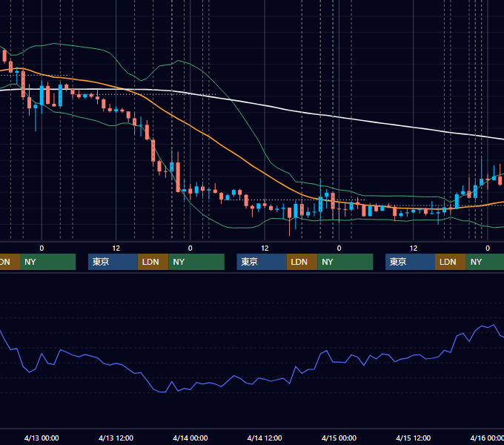
Task: Select the LDN block after 4/14's 東京 session
Action: click(x=302, y=262)
